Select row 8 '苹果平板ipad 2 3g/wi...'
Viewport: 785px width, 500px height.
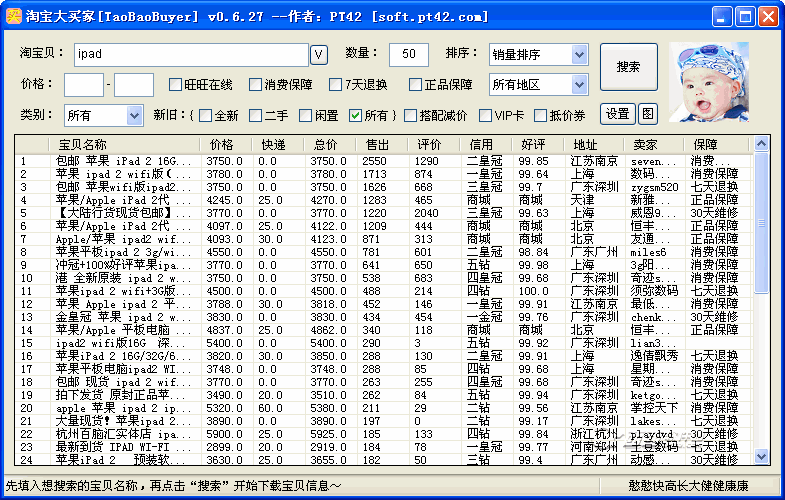point(383,252)
